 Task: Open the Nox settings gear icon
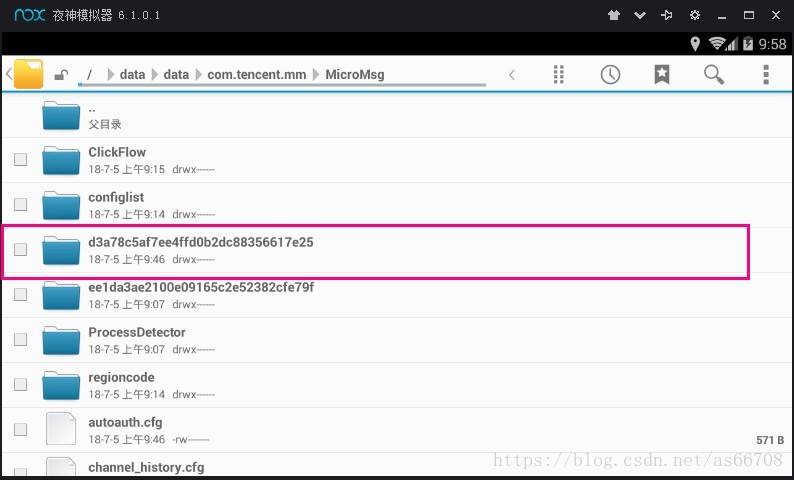pyautogui.click(x=695, y=15)
